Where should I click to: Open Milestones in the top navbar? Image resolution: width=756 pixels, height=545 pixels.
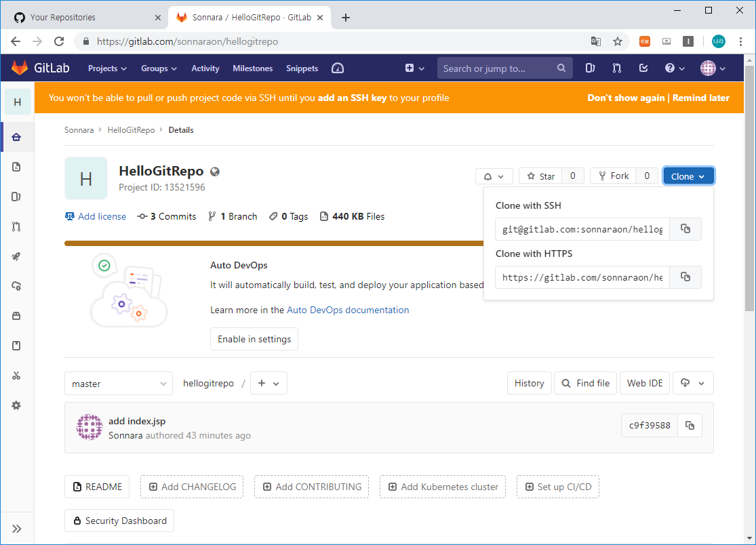[253, 68]
